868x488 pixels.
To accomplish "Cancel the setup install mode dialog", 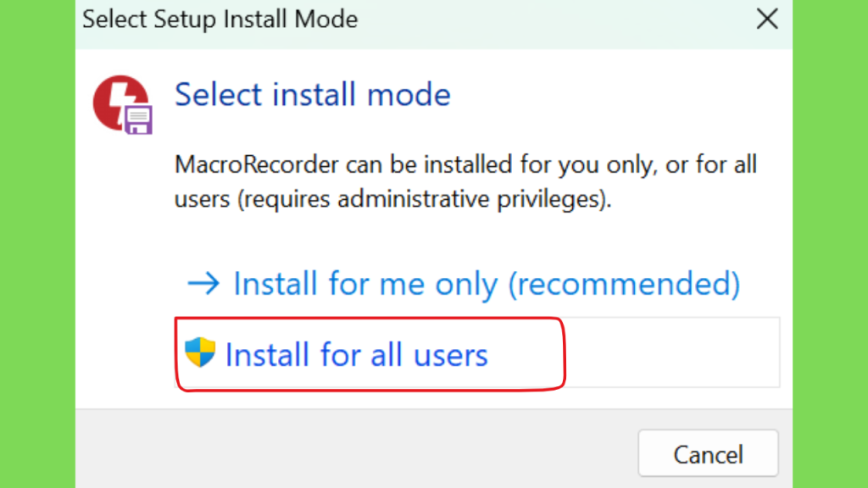I will (x=708, y=454).
